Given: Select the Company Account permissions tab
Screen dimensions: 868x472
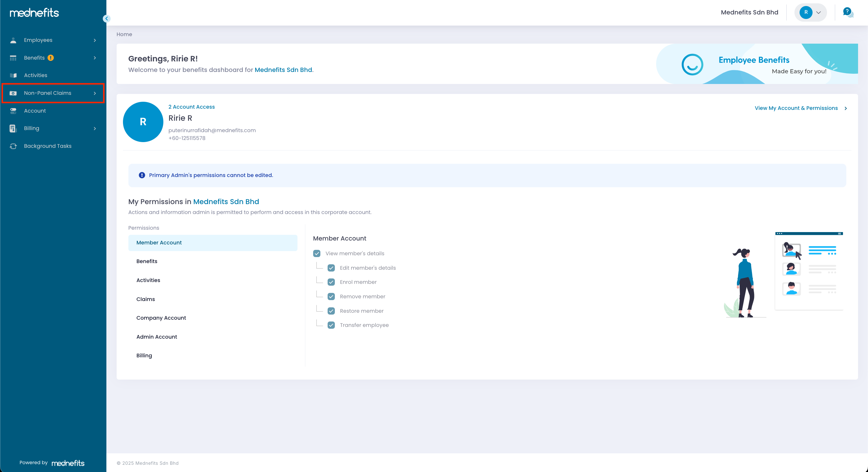Looking at the screenshot, I should pyautogui.click(x=161, y=318).
